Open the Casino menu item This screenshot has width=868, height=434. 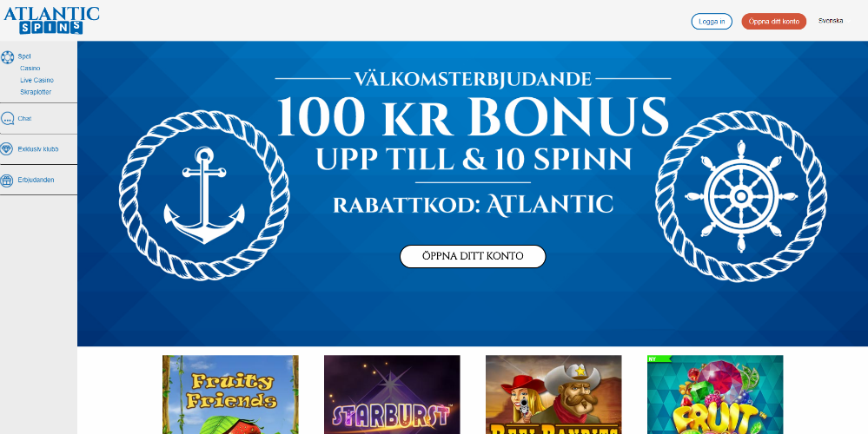click(x=30, y=68)
